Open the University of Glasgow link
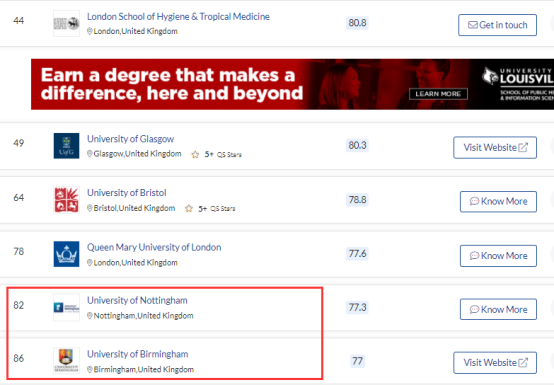 click(130, 139)
